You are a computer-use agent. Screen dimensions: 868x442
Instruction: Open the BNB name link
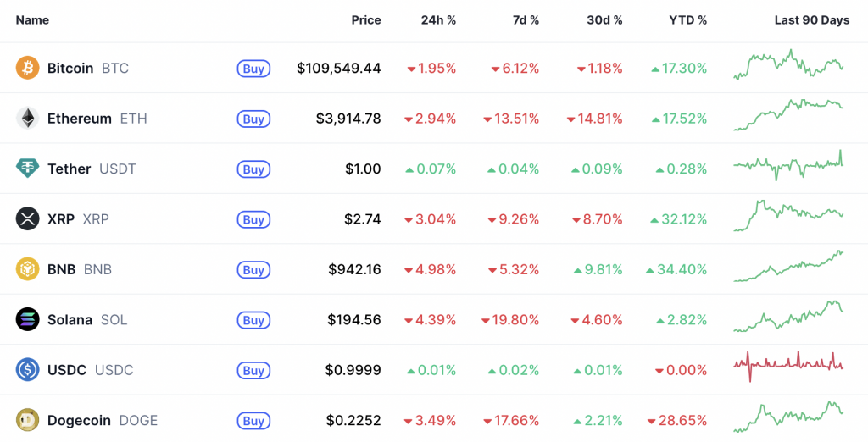(61, 269)
